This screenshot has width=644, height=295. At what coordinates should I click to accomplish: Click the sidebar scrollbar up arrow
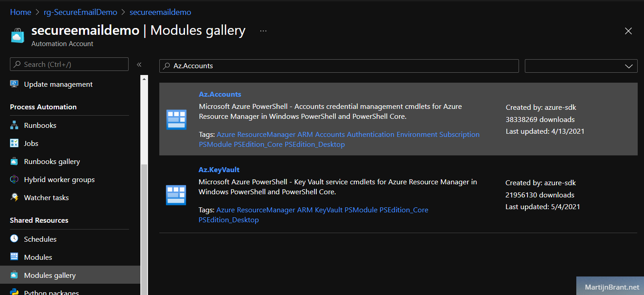click(x=144, y=79)
